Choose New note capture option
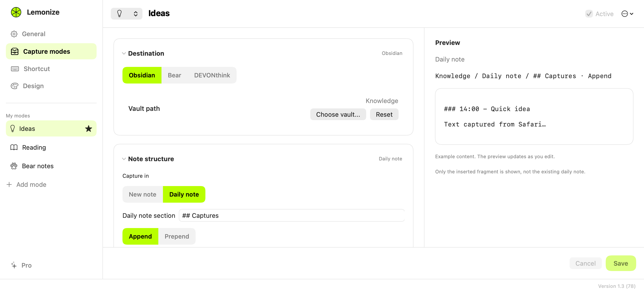The image size is (644, 293). 142,194
